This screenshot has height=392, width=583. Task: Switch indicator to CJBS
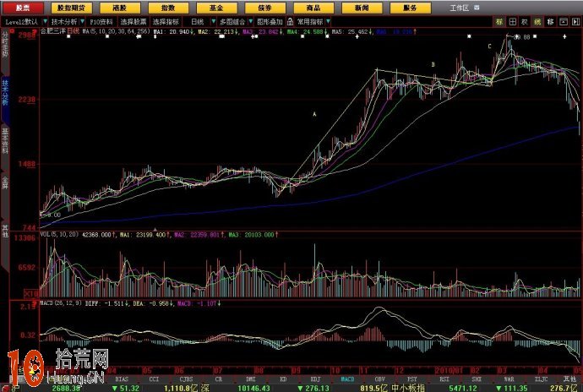click(x=186, y=379)
